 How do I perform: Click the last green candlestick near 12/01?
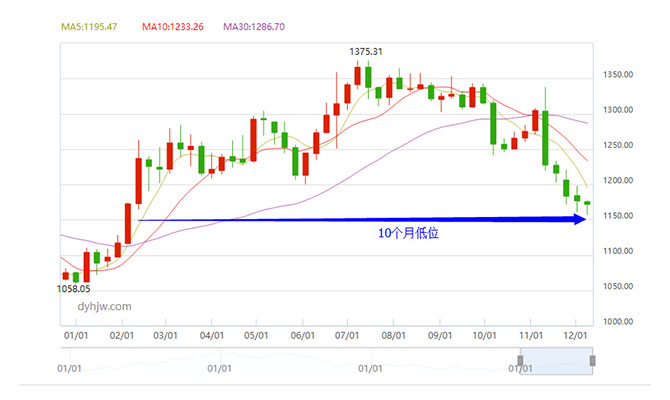tap(588, 203)
